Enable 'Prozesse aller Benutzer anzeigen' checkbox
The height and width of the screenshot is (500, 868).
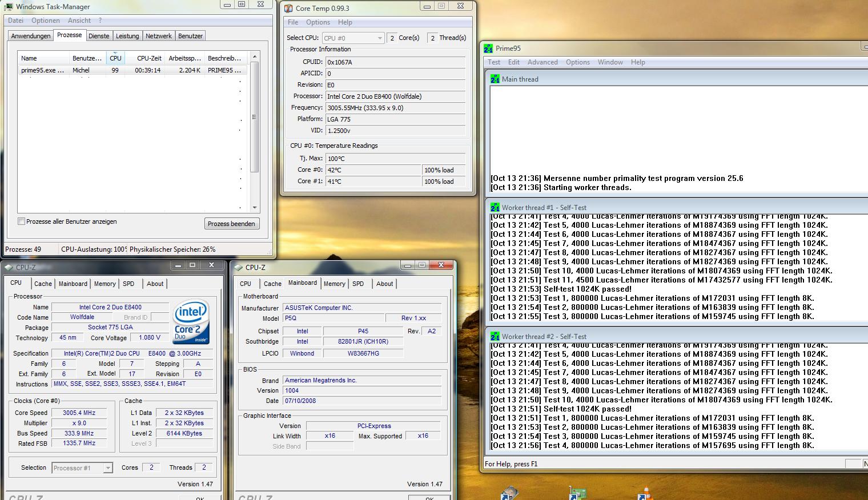tap(21, 221)
